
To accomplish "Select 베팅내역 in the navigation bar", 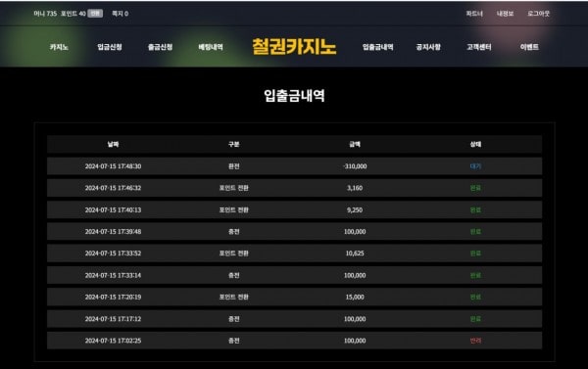I will tap(211, 47).
